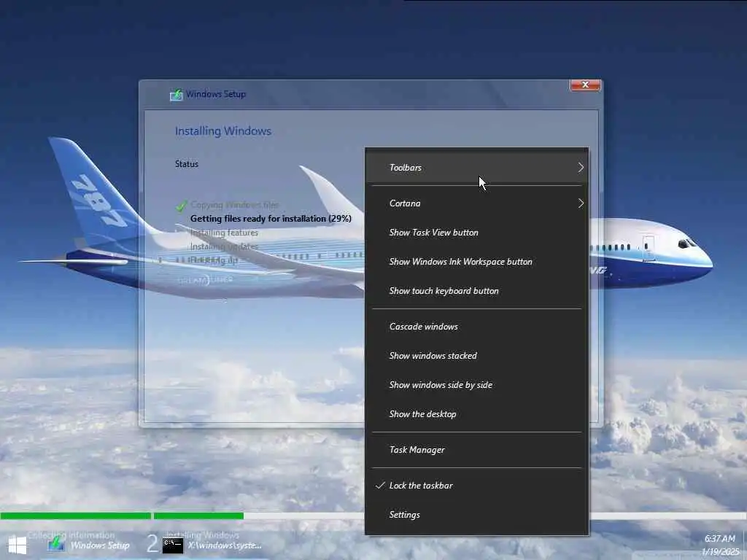747x560 pixels.
Task: Open taskbar Settings from context menu
Action: tap(477, 515)
